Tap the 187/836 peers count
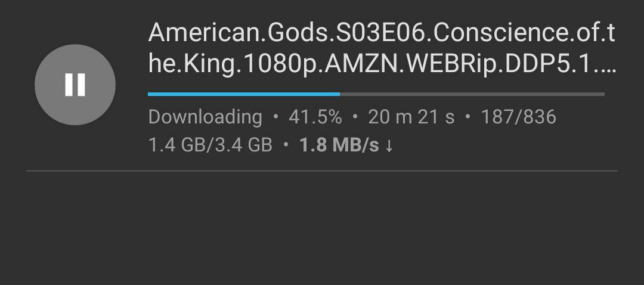Image resolution: width=644 pixels, height=285 pixels. click(519, 117)
